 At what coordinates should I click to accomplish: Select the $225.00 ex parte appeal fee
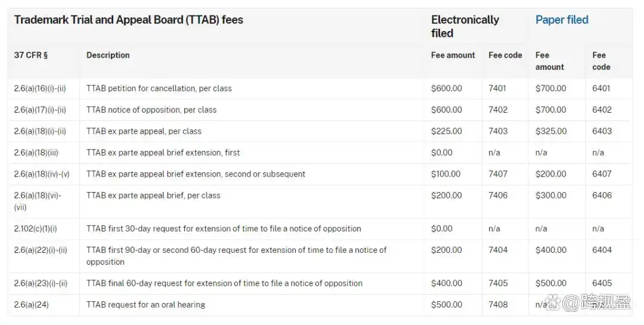[446, 131]
